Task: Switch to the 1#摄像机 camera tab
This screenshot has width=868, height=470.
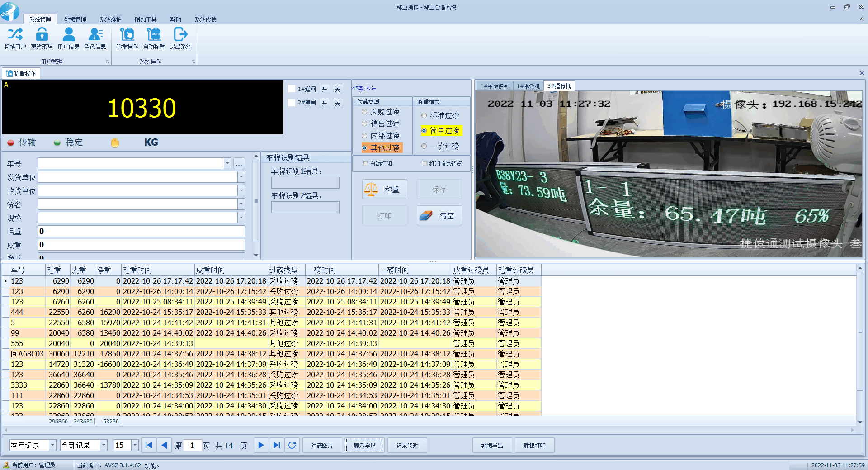Action: click(528, 86)
